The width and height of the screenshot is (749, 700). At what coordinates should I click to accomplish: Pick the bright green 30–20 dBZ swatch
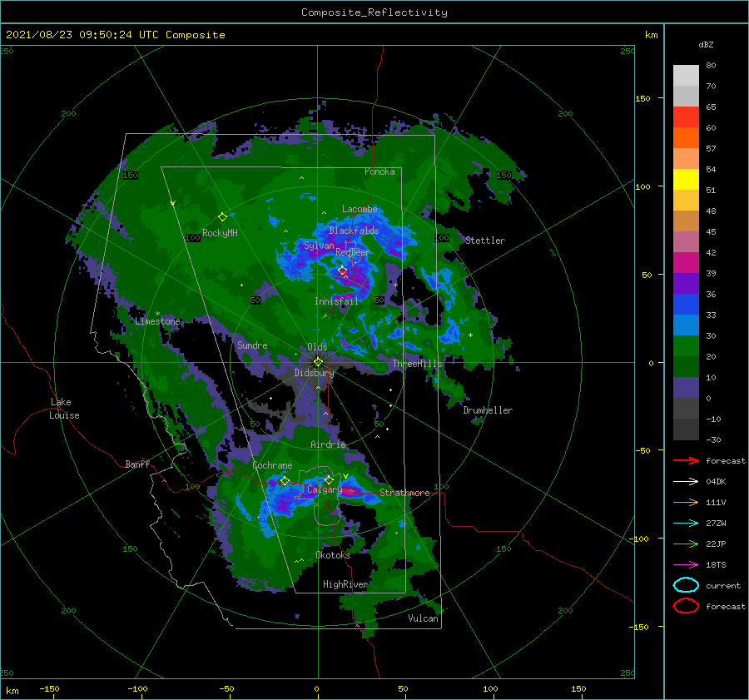click(x=686, y=346)
